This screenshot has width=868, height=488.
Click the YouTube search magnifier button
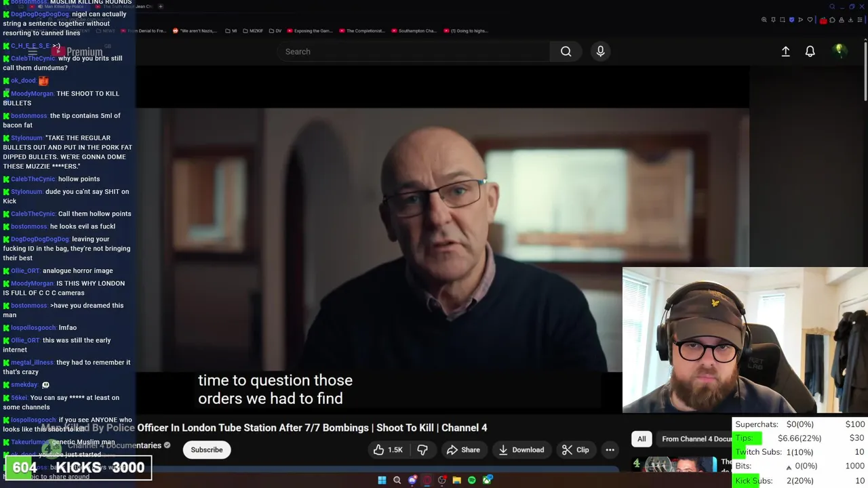566,52
